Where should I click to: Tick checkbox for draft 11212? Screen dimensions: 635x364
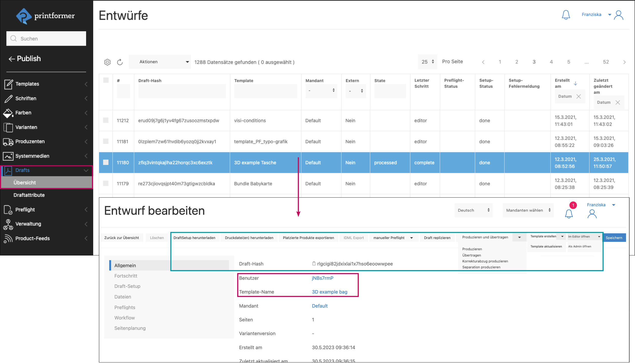pos(106,120)
